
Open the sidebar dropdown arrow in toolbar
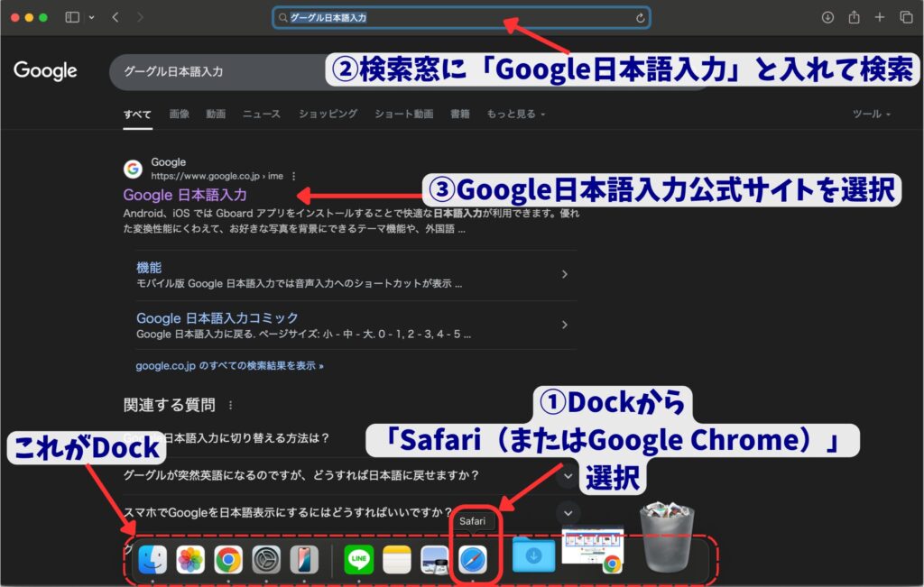91,18
